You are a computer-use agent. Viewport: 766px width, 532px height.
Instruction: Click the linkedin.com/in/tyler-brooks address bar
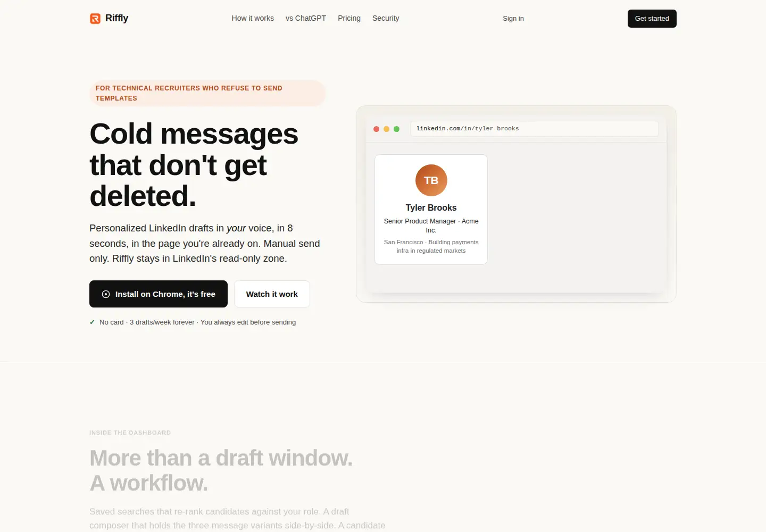tap(535, 129)
